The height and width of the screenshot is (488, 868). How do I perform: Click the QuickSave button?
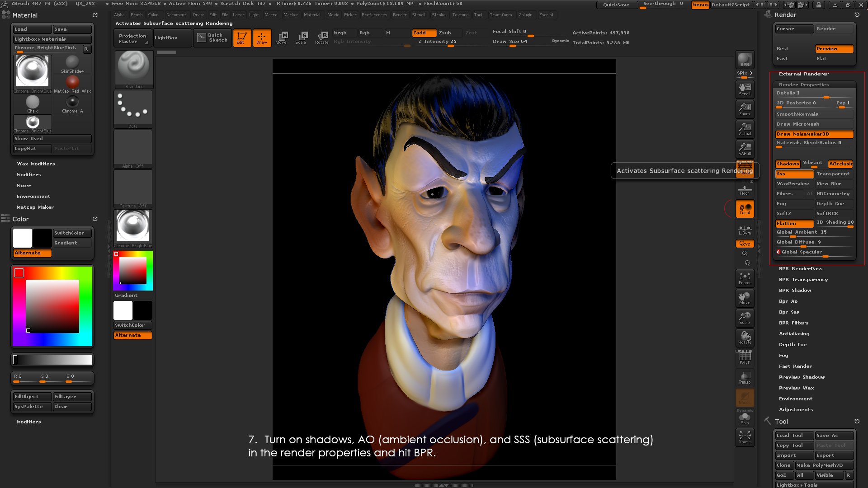coord(616,5)
